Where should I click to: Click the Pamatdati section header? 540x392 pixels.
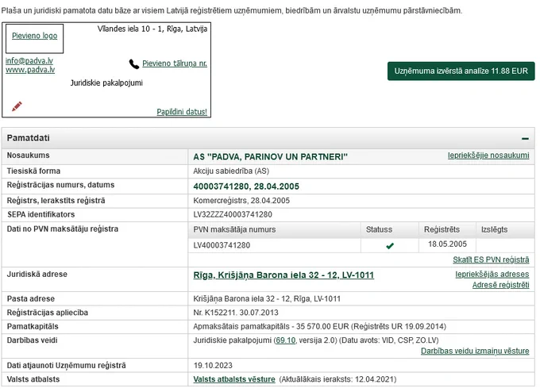click(x=268, y=138)
